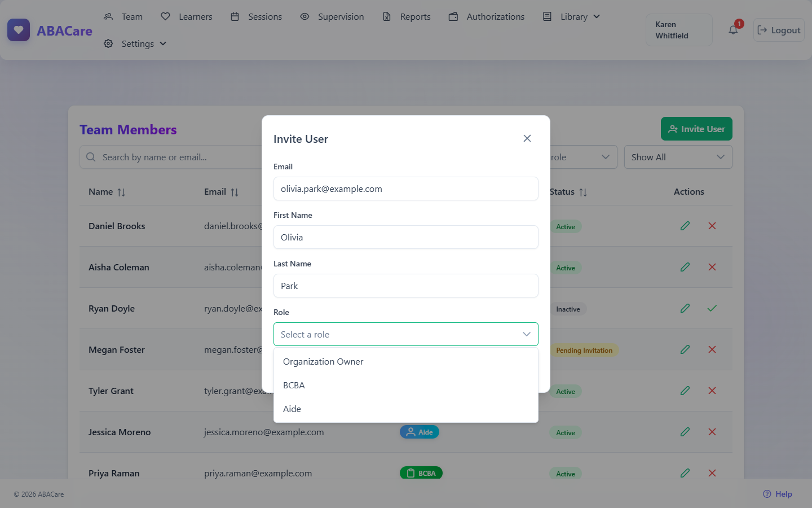Expand the Show All status filter
The height and width of the screenshot is (508, 812).
[678, 157]
